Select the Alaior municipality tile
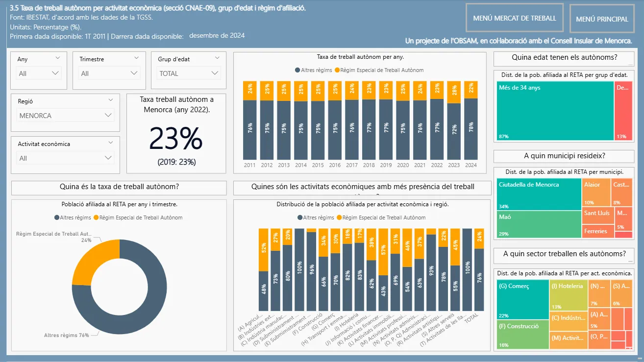This screenshot has height=362, width=644. tap(596, 193)
